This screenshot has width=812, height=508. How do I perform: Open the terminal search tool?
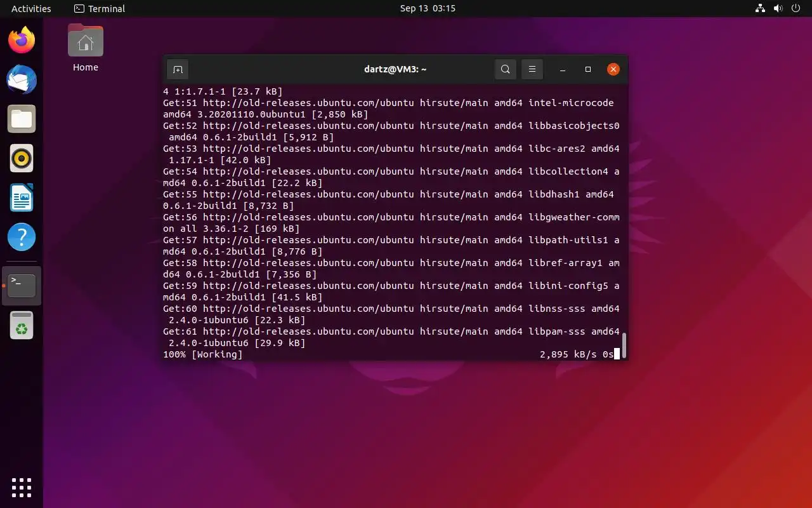(x=506, y=69)
